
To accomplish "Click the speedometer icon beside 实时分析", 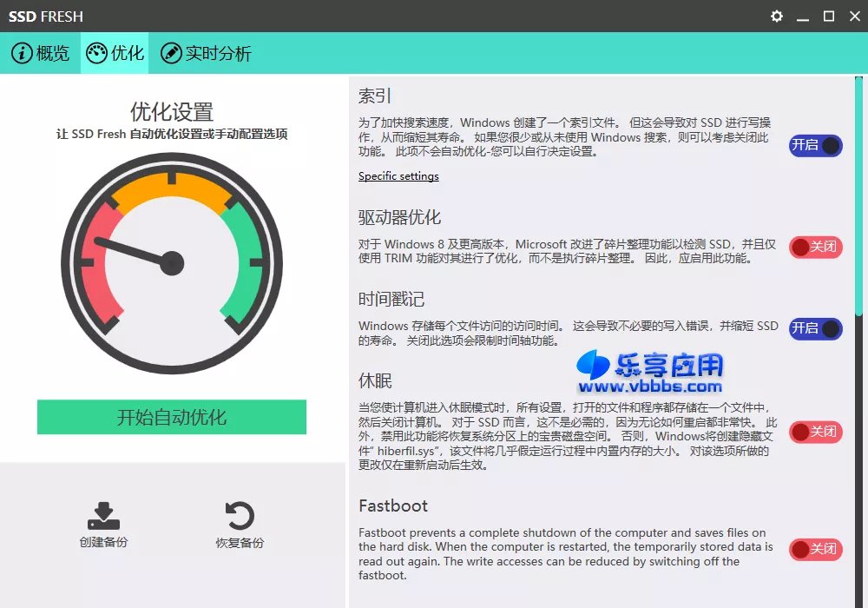I will pos(174,53).
